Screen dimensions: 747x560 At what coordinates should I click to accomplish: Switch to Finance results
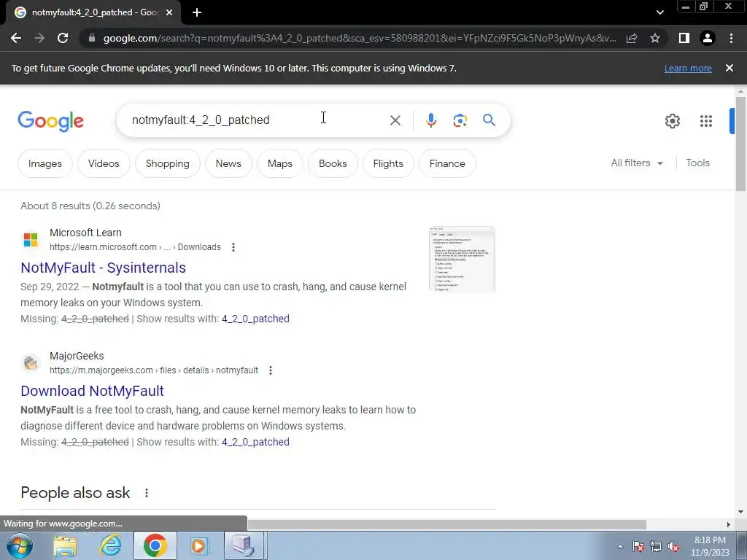[x=447, y=163]
